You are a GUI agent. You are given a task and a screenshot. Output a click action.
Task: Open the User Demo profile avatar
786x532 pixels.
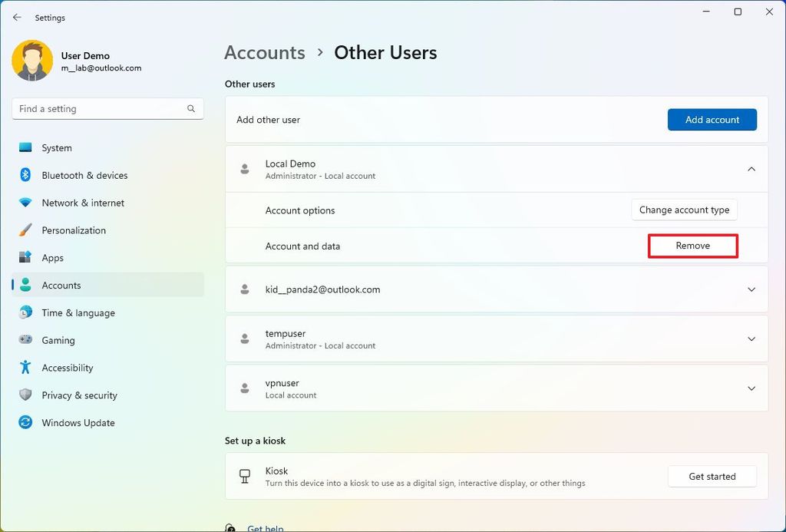[32, 61]
